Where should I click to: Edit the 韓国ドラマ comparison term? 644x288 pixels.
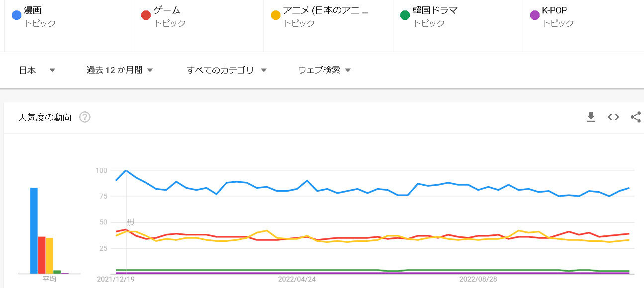(x=458, y=16)
